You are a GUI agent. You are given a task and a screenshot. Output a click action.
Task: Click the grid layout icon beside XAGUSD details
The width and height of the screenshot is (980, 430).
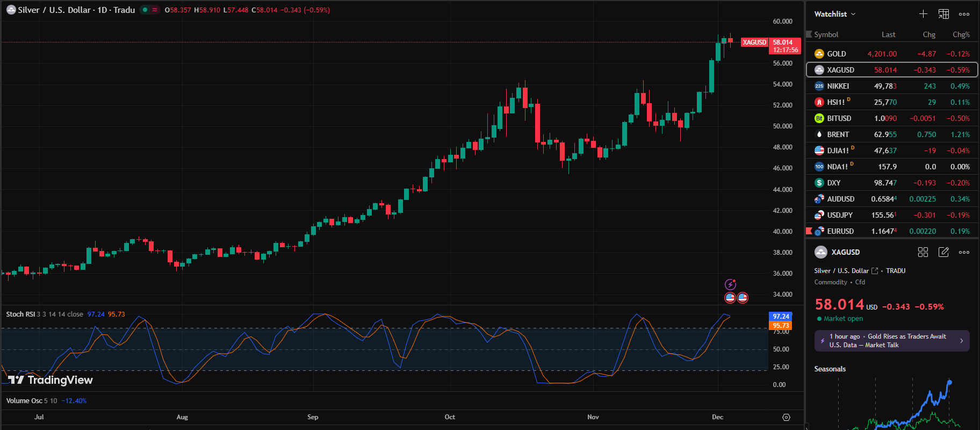click(923, 252)
